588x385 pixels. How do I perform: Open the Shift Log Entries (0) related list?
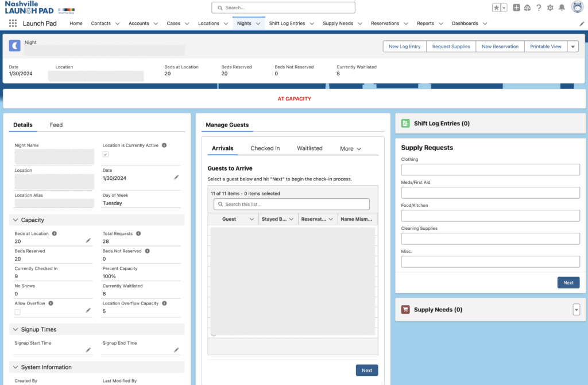[442, 124]
